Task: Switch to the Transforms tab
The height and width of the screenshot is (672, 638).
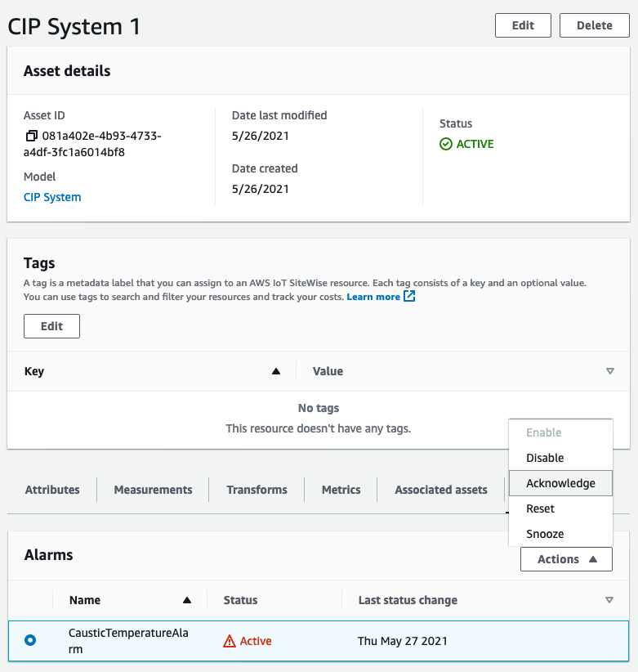Action: [257, 490]
